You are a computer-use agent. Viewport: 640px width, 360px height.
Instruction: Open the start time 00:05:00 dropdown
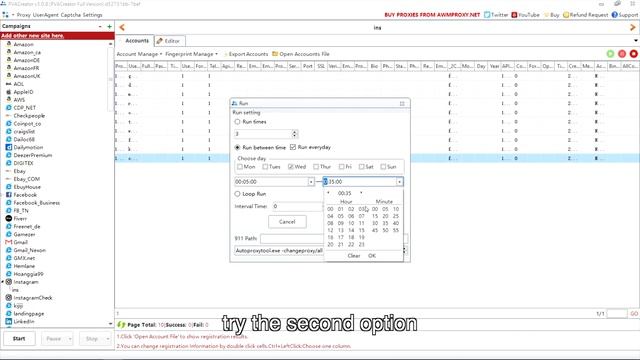pos(311,182)
